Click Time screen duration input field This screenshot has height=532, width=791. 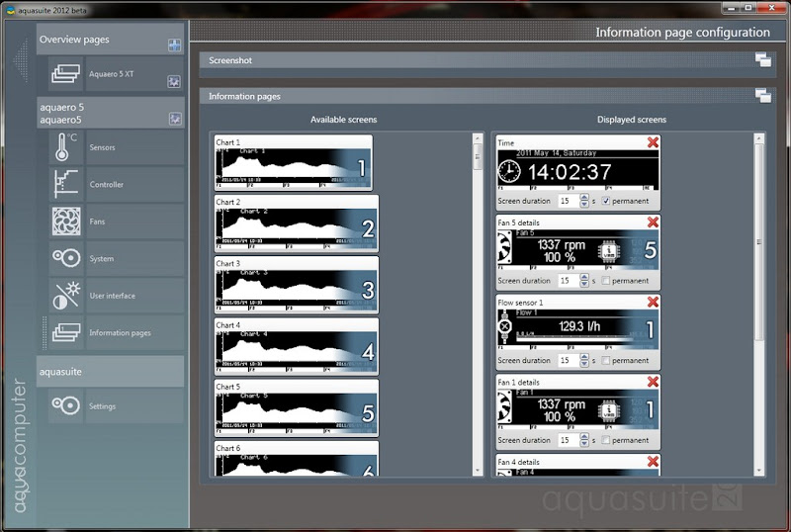tap(569, 201)
